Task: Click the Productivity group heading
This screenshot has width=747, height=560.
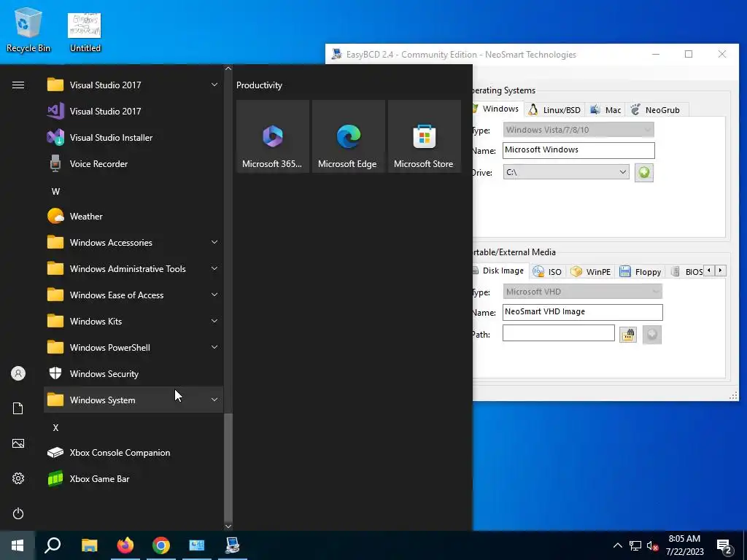Action: coord(259,85)
